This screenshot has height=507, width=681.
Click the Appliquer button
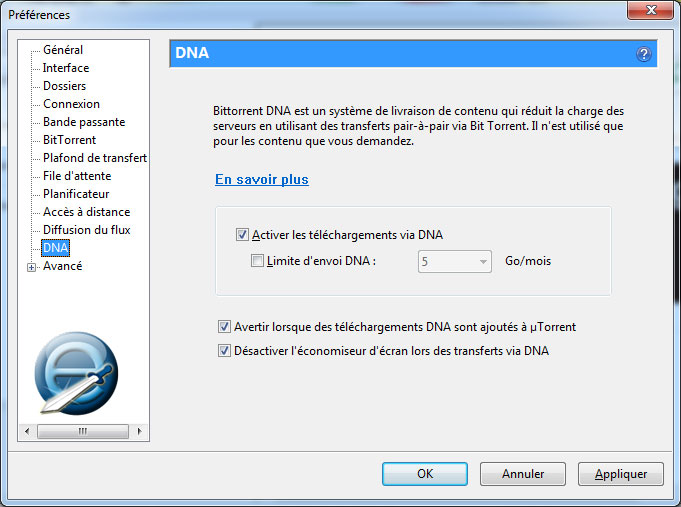(621, 474)
